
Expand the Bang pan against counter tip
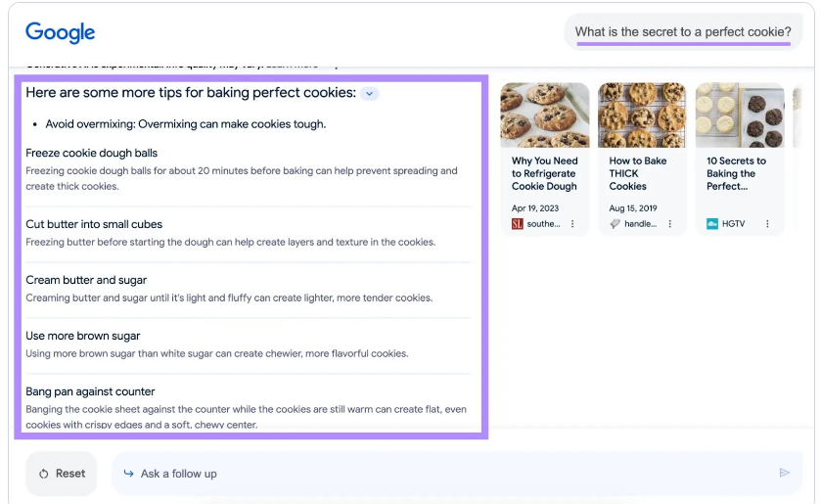point(90,391)
